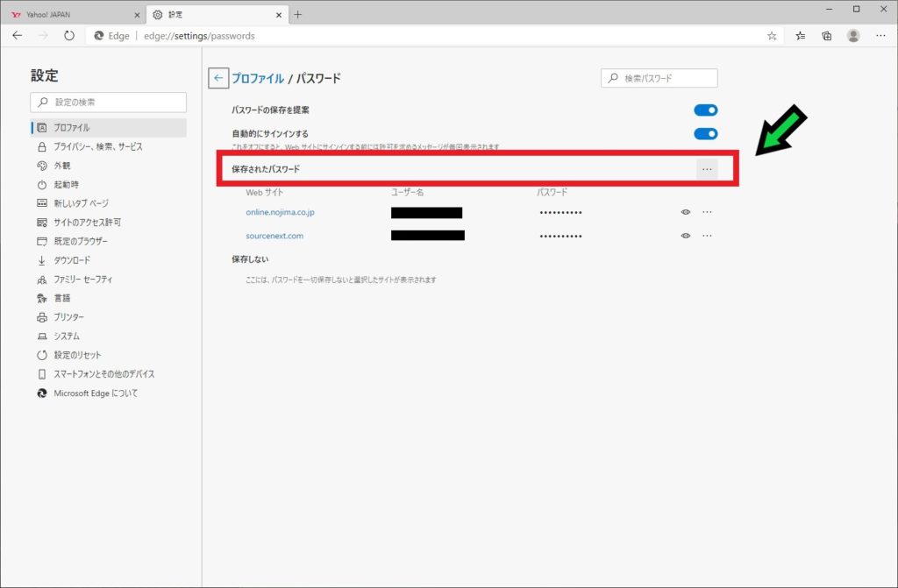Open Edge settings and more menu
The image size is (898, 588).
point(880,36)
